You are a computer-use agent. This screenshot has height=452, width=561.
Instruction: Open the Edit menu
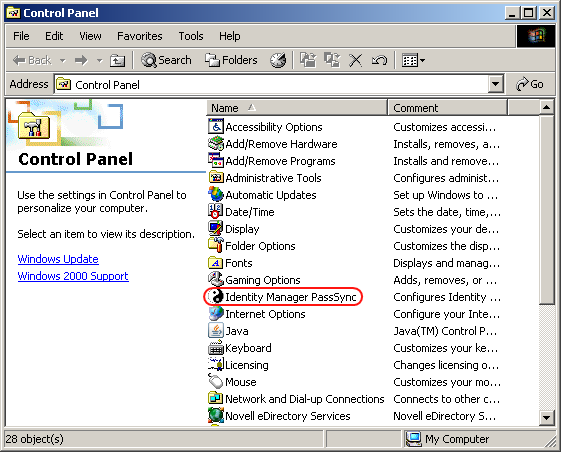click(x=54, y=36)
